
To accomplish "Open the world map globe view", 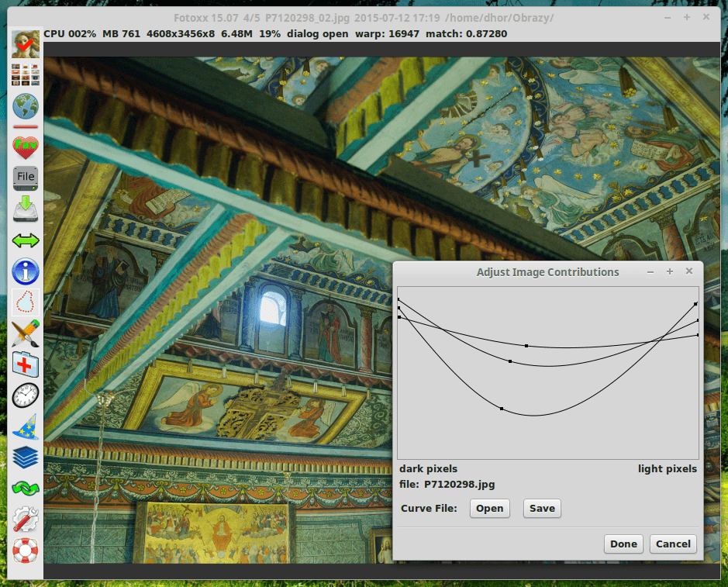I will 26,106.
